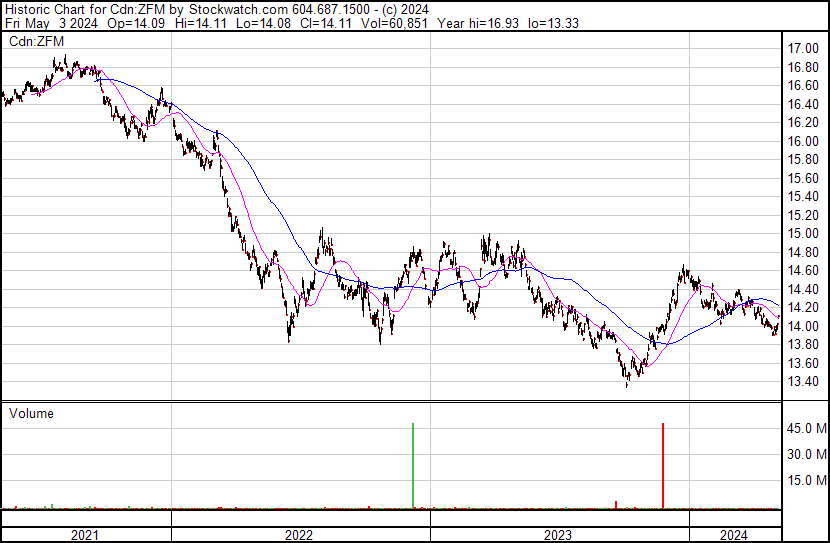Viewport: 830px width, 543px height.
Task: Select the 2021 year label on timeline
Action: 84,536
